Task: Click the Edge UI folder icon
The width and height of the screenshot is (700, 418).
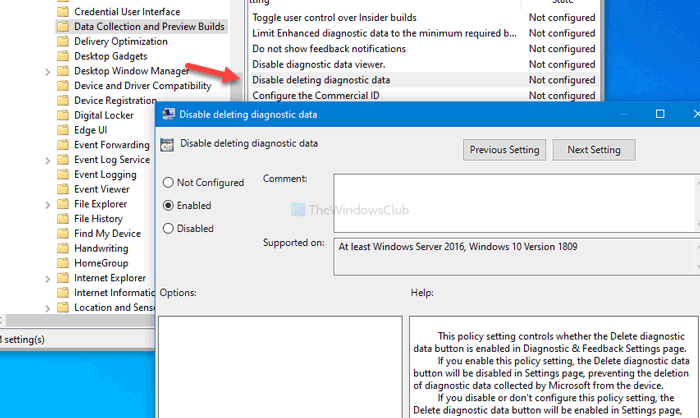Action: (x=63, y=130)
